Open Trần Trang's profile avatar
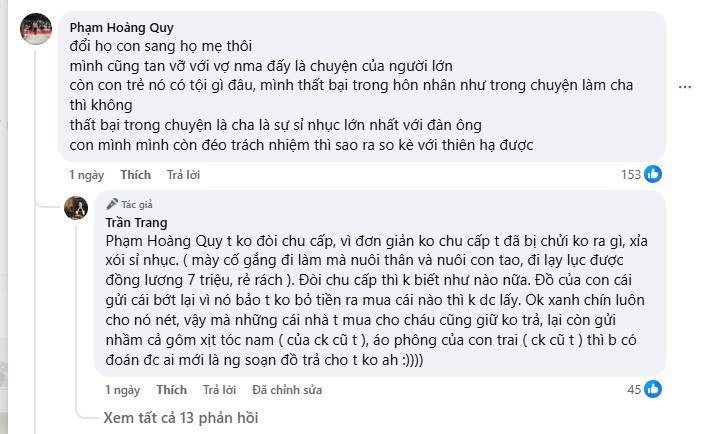The image size is (701, 434). click(x=76, y=208)
